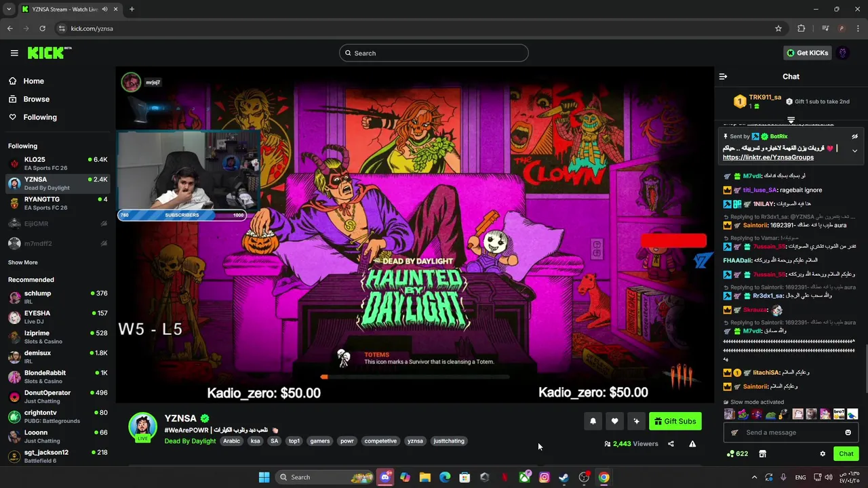Reload the page in Chrome toolbar
The width and height of the screenshot is (868, 488).
(42, 28)
